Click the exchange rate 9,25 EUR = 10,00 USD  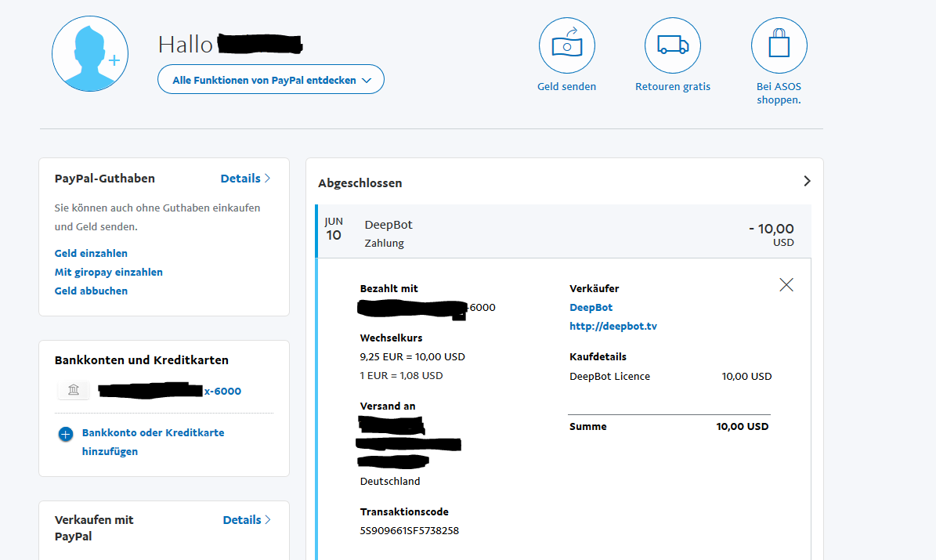click(x=413, y=356)
